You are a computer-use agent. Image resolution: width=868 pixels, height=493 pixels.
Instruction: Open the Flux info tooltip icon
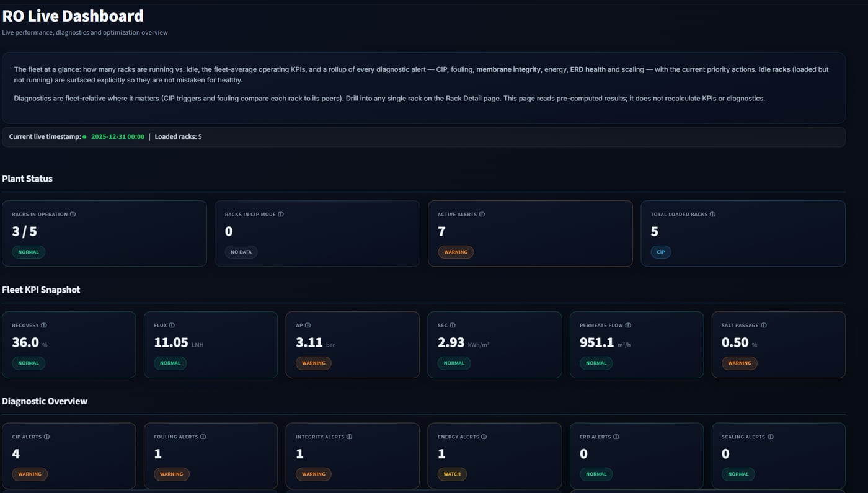(x=172, y=326)
